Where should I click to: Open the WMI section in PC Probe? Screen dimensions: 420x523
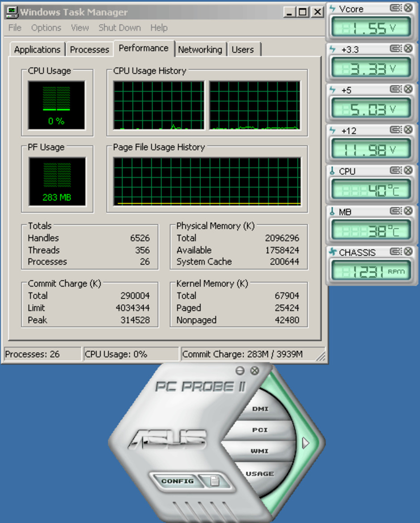click(x=259, y=451)
